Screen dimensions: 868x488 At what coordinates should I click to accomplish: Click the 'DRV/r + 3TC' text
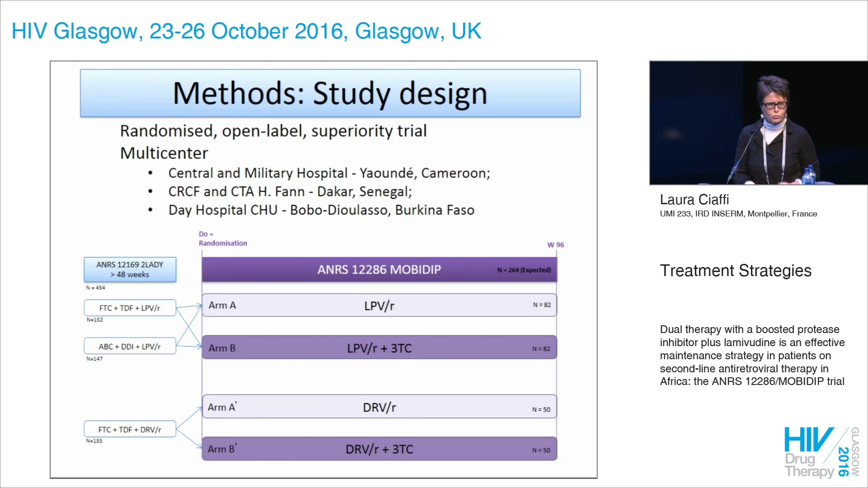[379, 449]
